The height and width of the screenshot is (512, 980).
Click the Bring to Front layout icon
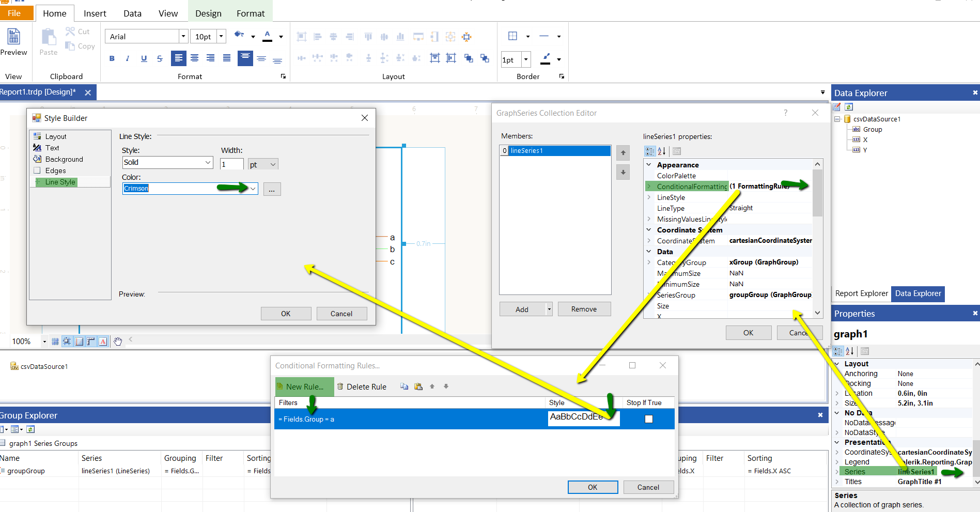coord(469,58)
